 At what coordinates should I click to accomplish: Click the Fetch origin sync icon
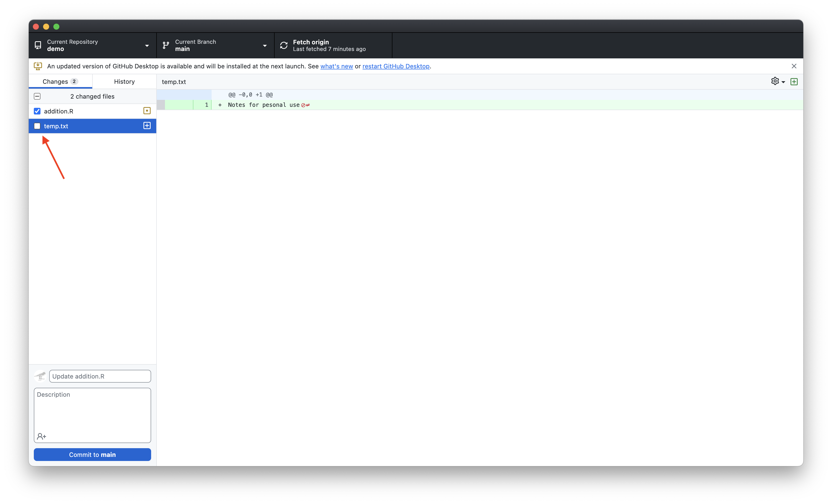coord(284,45)
